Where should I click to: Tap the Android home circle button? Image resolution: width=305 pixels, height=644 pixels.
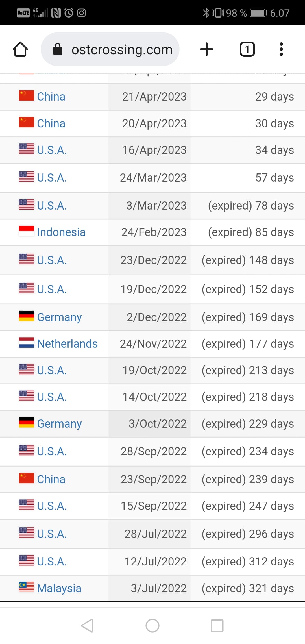pos(152,625)
